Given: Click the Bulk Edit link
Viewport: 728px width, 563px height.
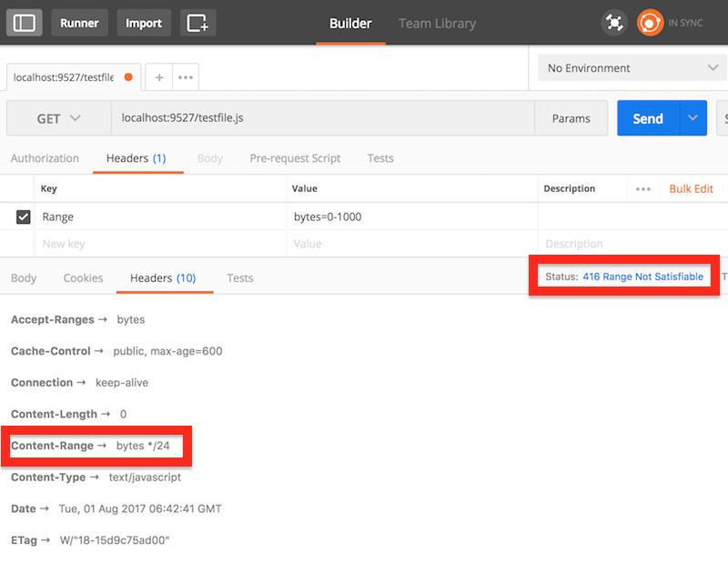Looking at the screenshot, I should click(691, 189).
